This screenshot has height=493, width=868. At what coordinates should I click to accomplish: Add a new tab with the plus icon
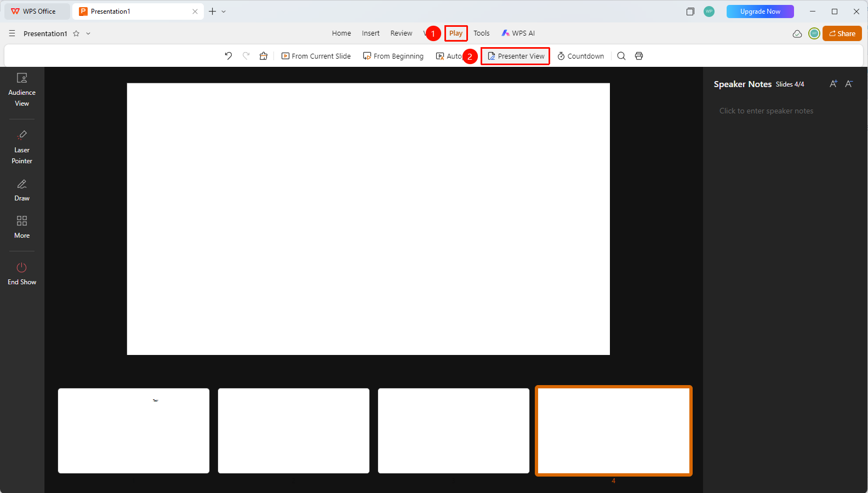coord(212,12)
